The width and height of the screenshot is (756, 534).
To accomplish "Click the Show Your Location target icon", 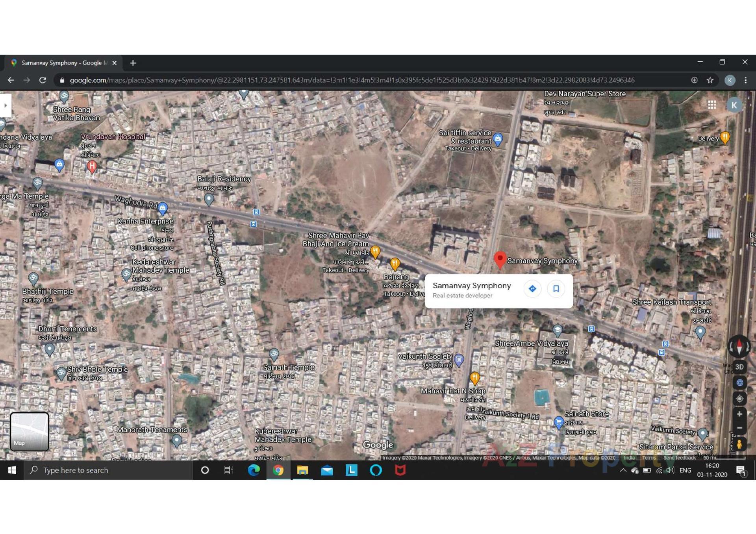I will pos(739,398).
